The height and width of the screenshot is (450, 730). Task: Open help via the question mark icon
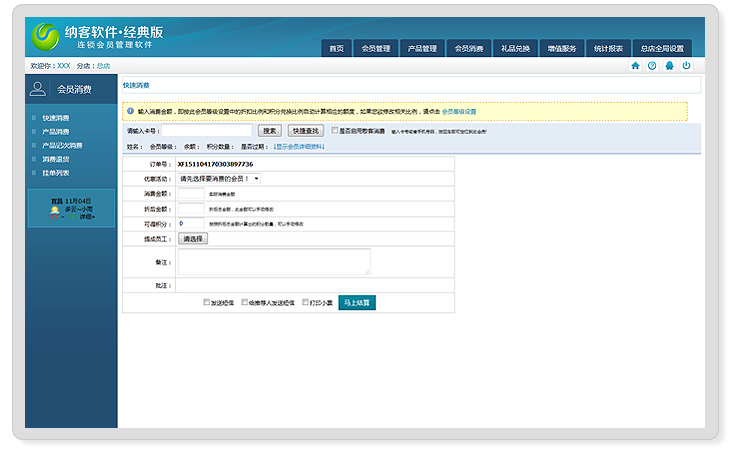(x=652, y=65)
